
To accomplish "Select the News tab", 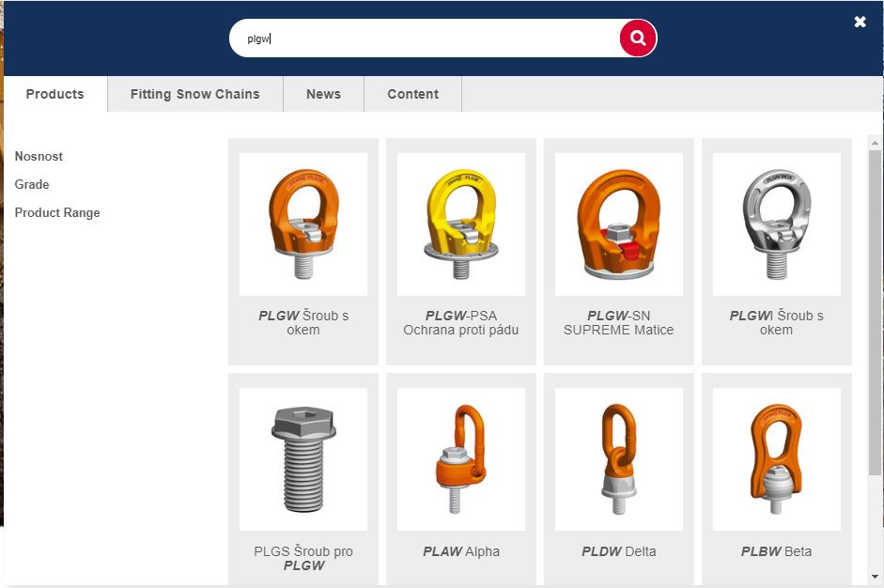I will [323, 94].
